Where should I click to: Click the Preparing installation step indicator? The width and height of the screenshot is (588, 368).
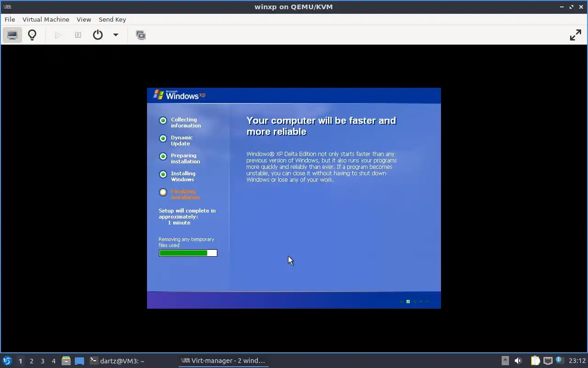(x=163, y=156)
